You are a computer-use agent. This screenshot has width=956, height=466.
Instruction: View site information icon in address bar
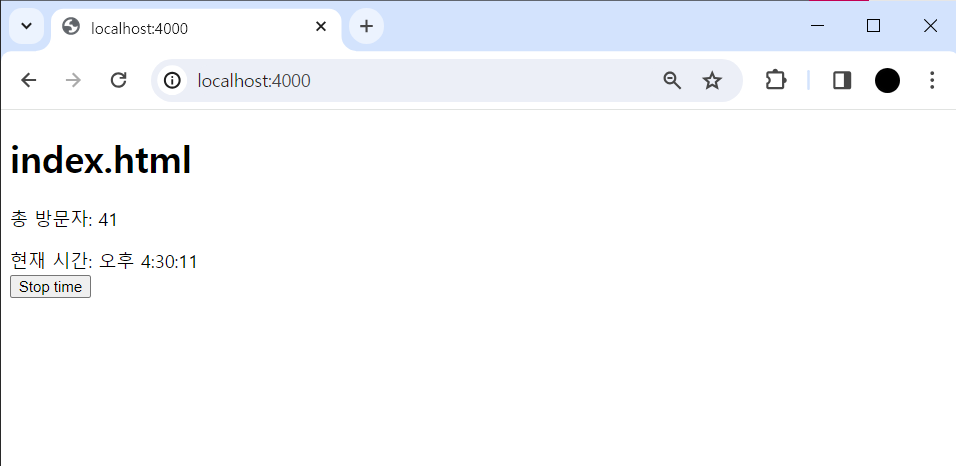click(173, 81)
